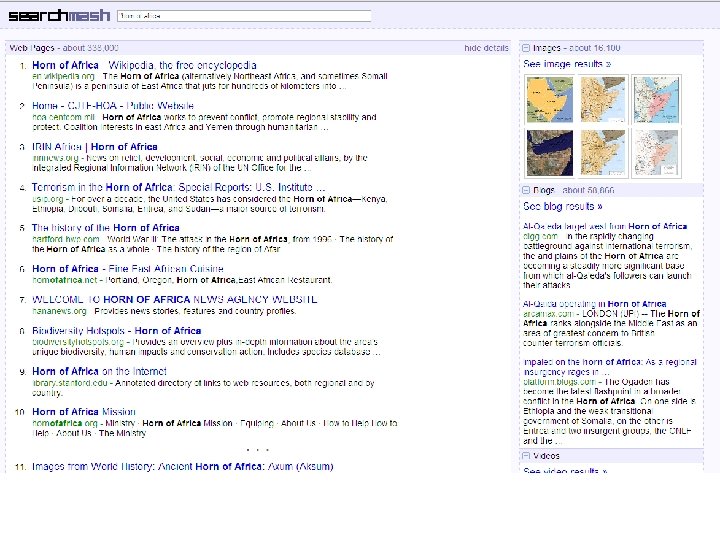Screen dimensions: 720x540
Task: Click the searchmash logo
Action: tap(59, 16)
